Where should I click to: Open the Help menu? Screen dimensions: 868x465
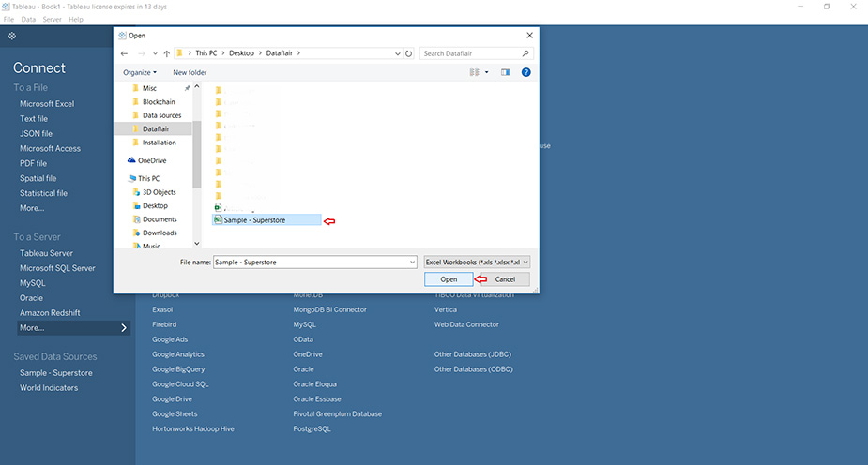(76, 20)
